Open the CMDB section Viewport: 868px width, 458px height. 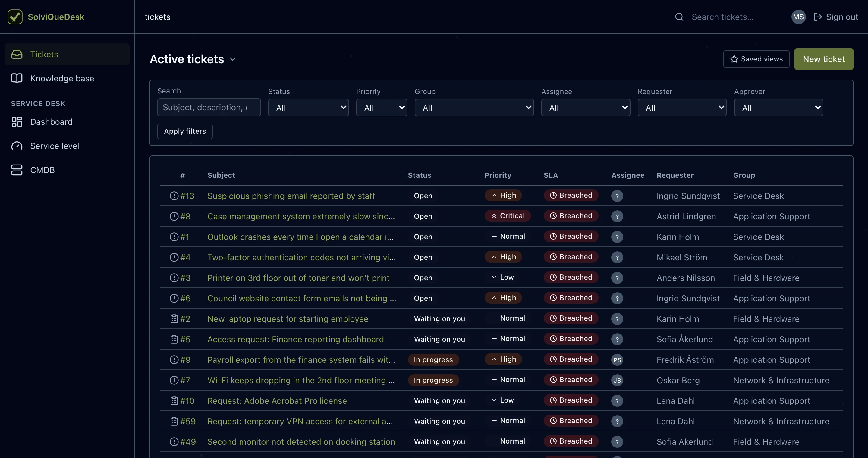coord(67,170)
